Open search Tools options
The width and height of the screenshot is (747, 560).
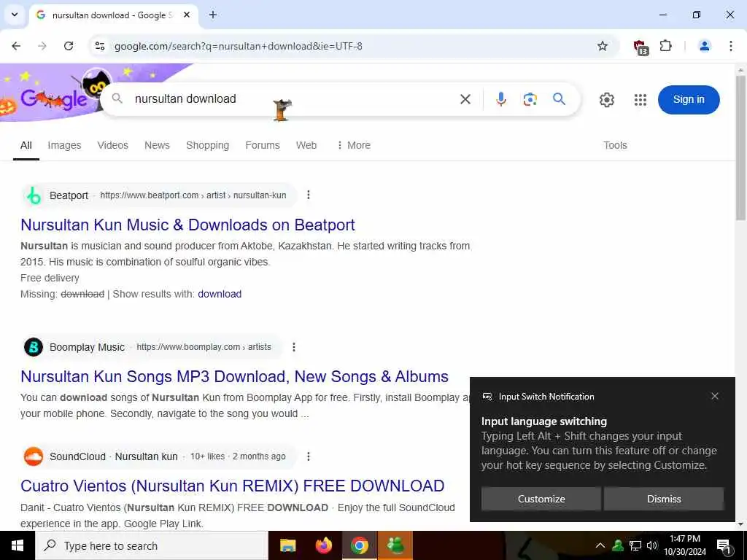pos(615,145)
